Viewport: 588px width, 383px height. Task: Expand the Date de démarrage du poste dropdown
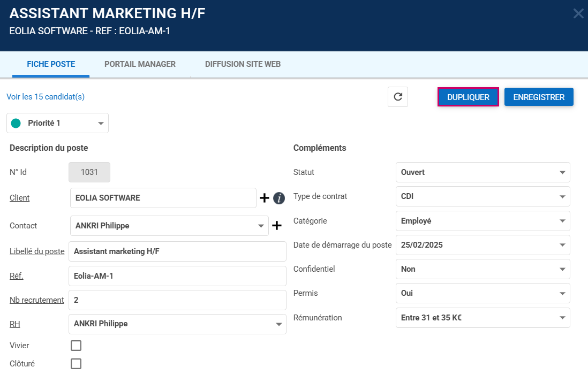[x=483, y=245]
